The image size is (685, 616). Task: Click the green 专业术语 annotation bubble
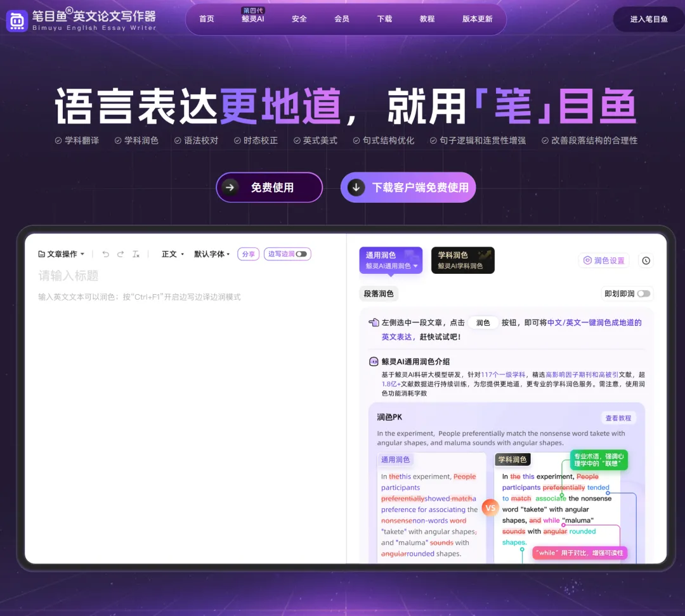[599, 459]
